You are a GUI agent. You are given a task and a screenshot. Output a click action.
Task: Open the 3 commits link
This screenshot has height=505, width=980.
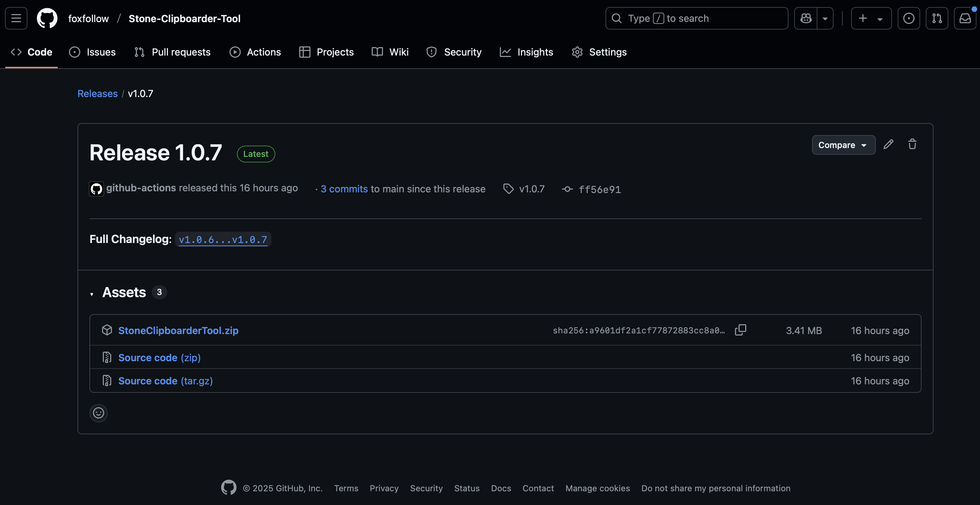pyautogui.click(x=344, y=189)
